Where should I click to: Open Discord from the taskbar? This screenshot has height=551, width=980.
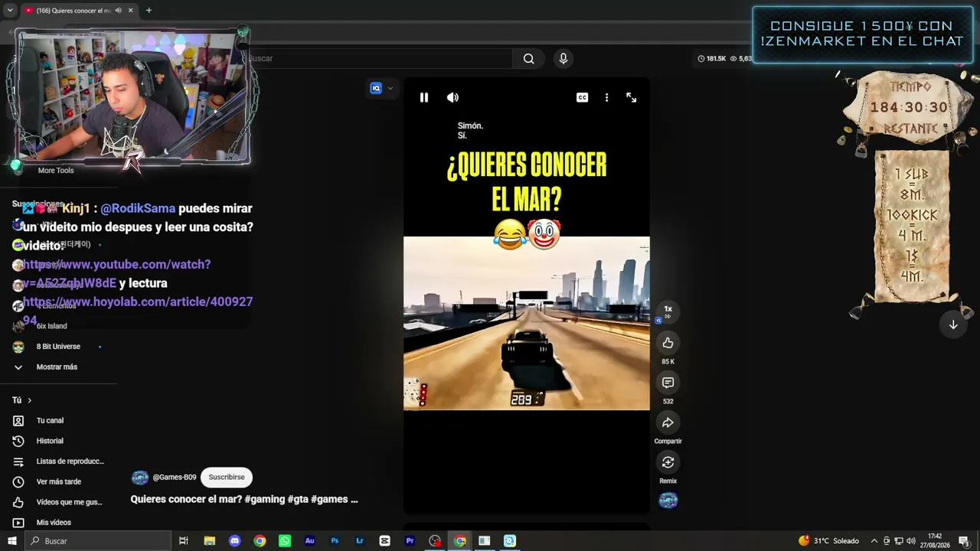pyautogui.click(x=235, y=541)
